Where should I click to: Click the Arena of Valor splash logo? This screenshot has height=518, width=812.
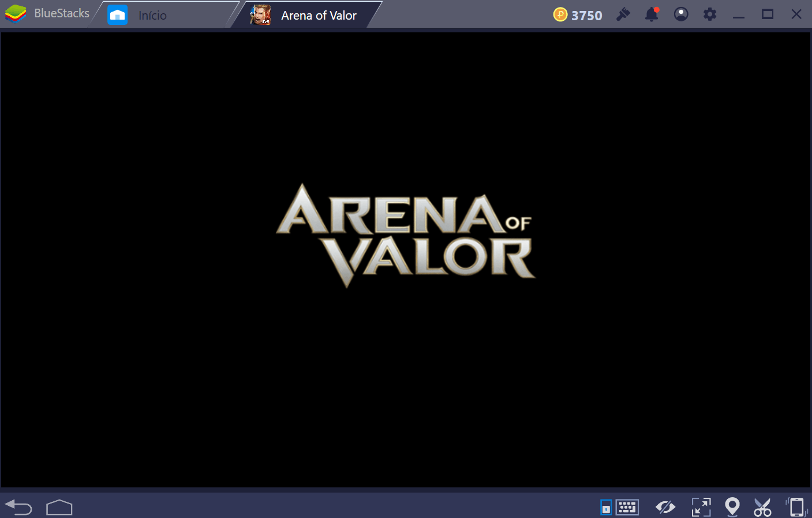(x=406, y=236)
